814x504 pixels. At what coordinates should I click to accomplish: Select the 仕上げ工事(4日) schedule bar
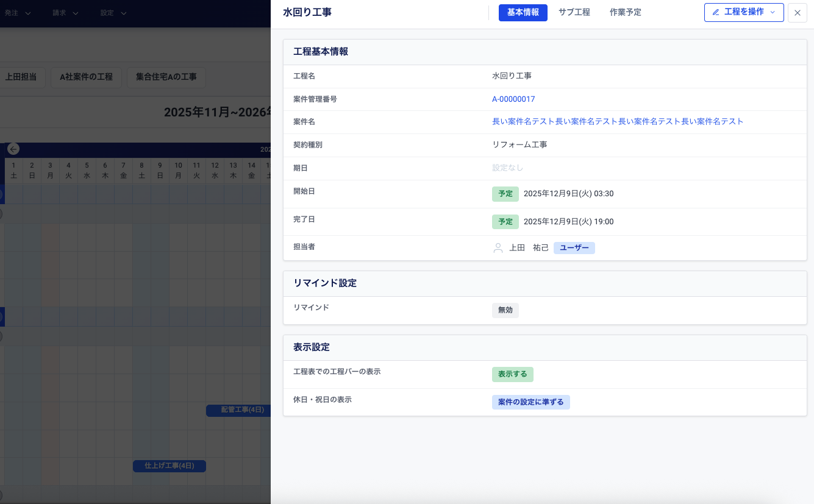(x=169, y=466)
